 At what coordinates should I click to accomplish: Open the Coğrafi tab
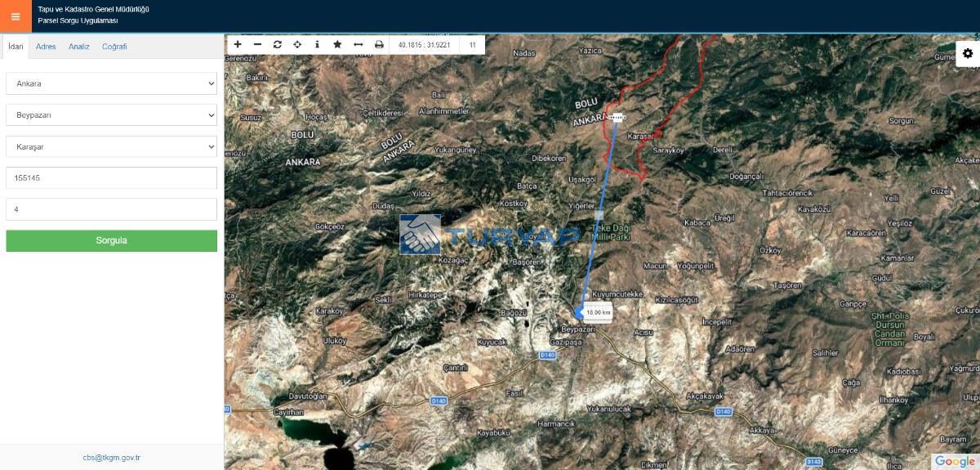114,47
